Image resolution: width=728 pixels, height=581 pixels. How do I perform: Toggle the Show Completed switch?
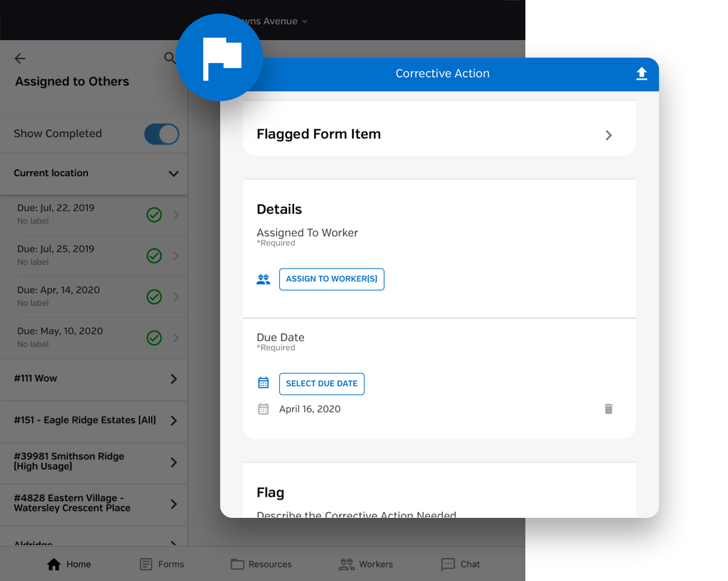161,134
